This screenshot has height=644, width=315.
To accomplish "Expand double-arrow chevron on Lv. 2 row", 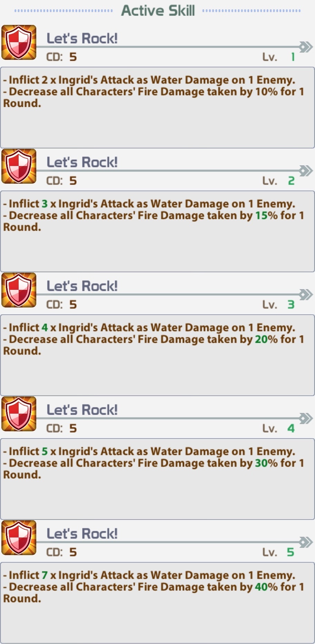I will point(306,171).
